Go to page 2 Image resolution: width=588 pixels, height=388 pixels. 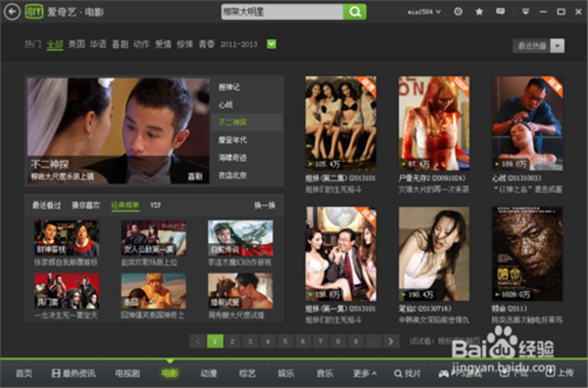tap(232, 341)
